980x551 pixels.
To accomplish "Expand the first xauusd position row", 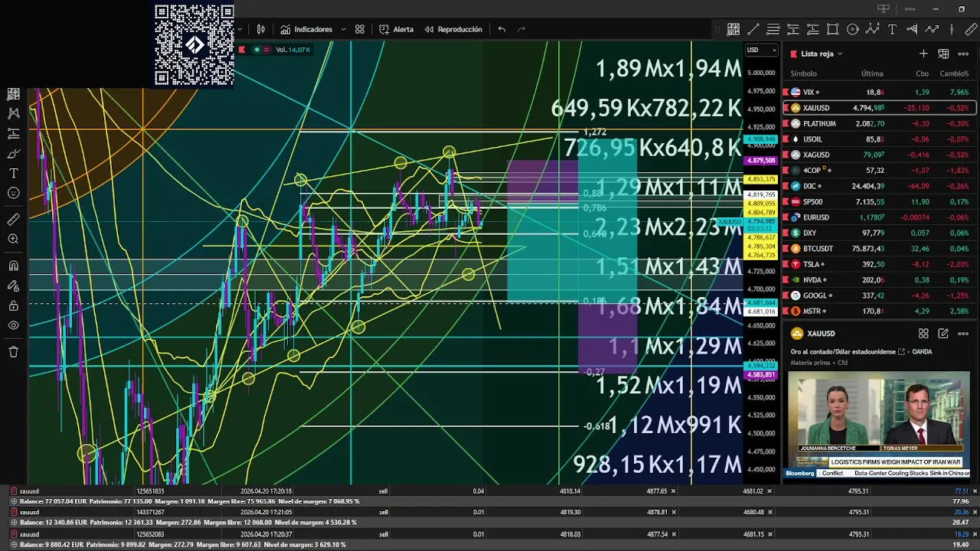I will tap(14, 491).
